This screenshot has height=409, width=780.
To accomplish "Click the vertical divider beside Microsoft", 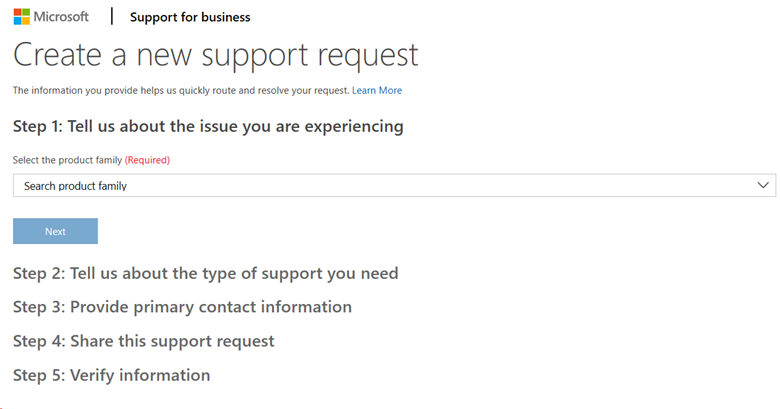I will 111,16.
